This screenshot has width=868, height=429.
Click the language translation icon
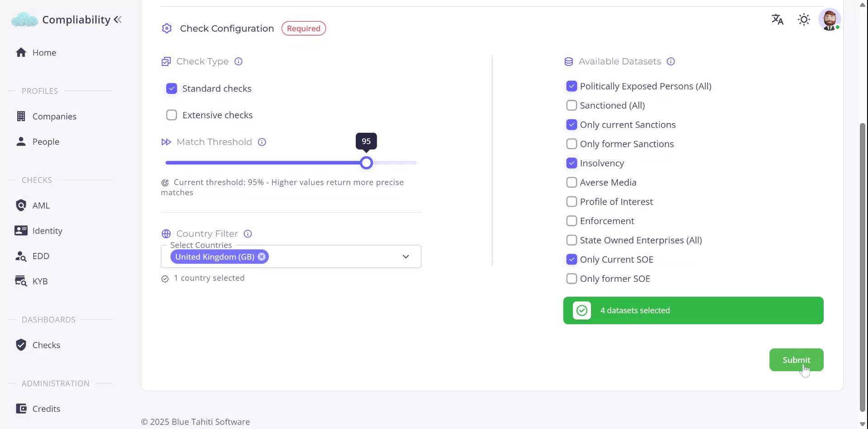click(x=777, y=19)
